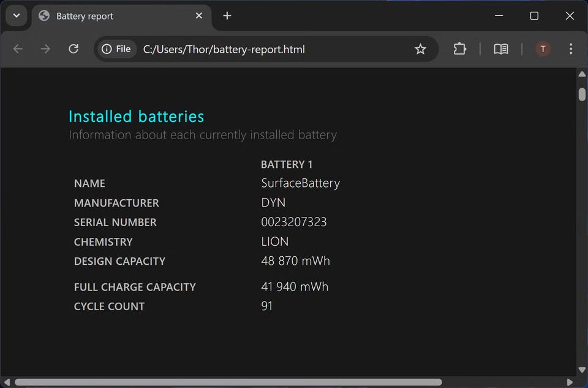The image size is (588, 388).
Task: Expand the tab search dropdown chevron
Action: [x=16, y=16]
